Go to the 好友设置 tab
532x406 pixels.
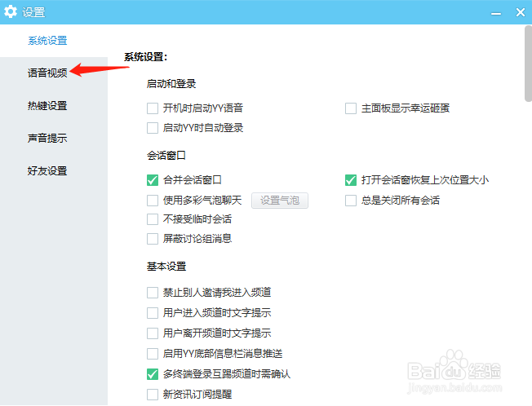pyautogui.click(x=47, y=170)
